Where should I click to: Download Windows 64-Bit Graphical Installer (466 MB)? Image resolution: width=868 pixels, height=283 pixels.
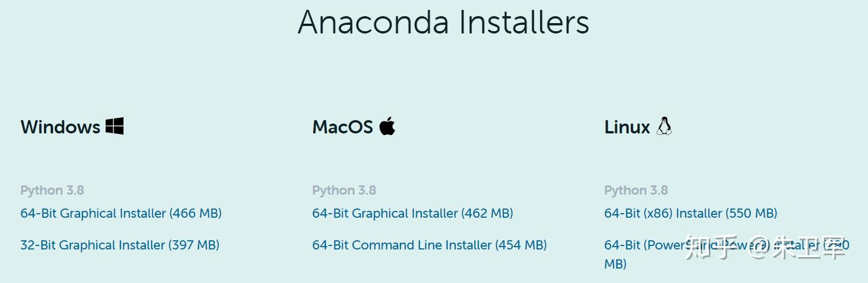(121, 213)
